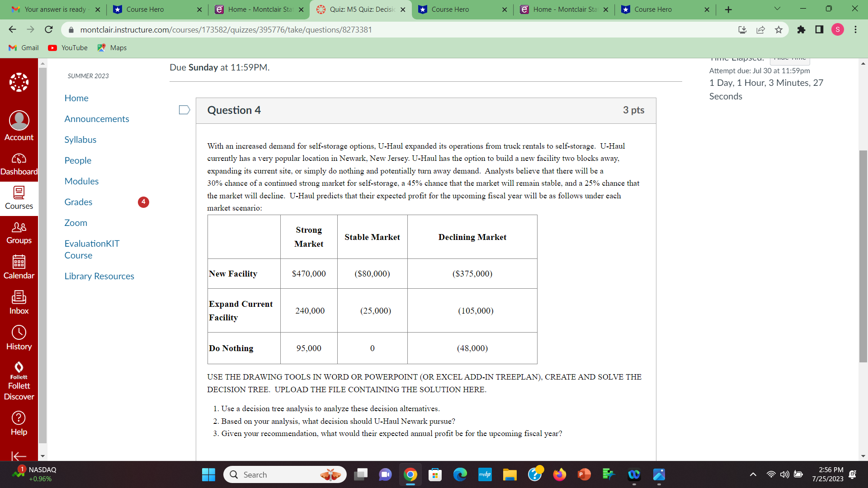Switch to the 'Your answer is ready' tab
868x488 pixels.
click(x=55, y=9)
